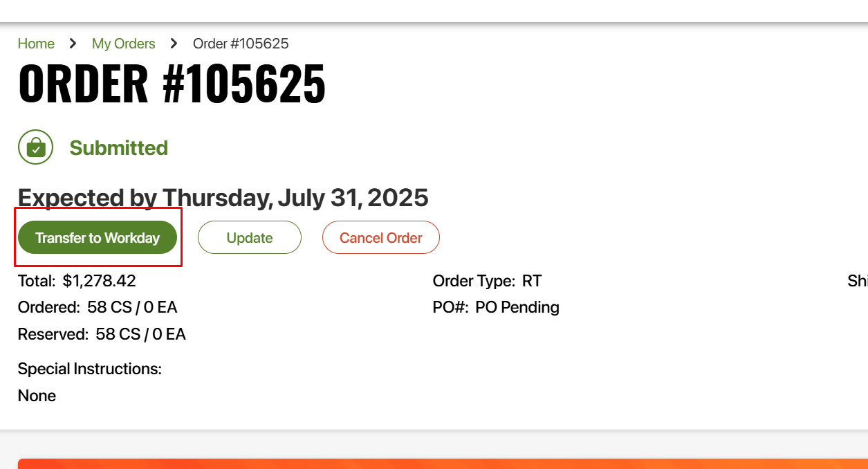This screenshot has width=868, height=469.
Task: Click the chevron after My Orders breadcrumb
Action: (174, 44)
